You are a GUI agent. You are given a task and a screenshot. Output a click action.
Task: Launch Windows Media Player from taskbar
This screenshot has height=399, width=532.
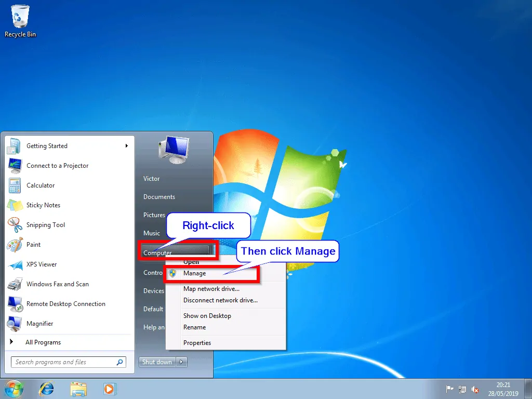tap(110, 389)
